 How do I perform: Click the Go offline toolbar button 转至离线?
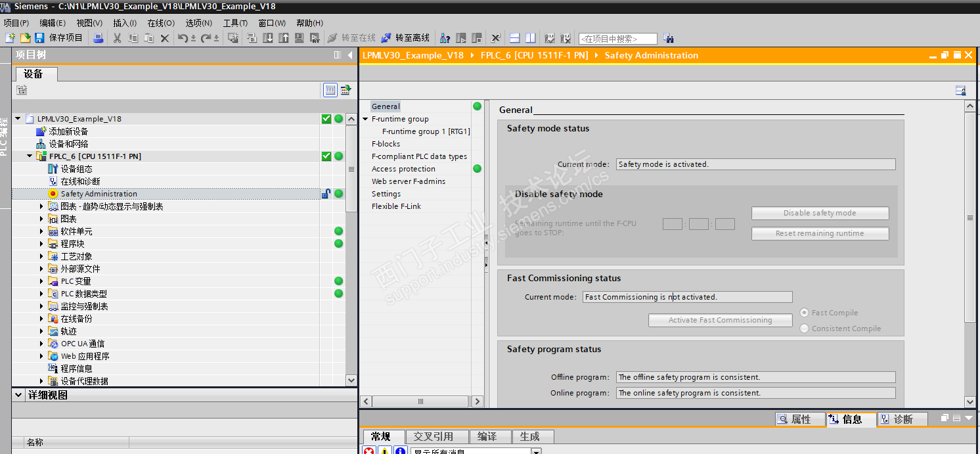pos(405,38)
